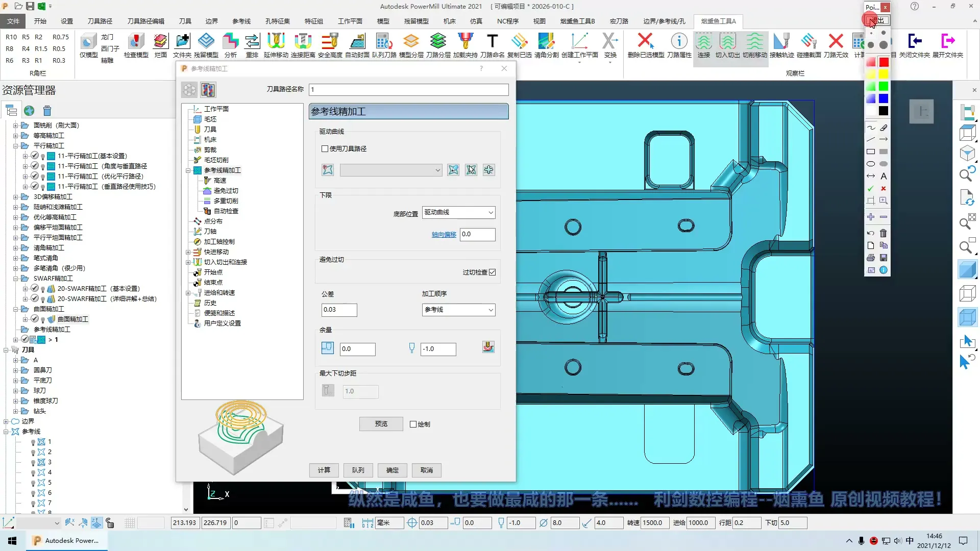Viewport: 980px width, 551px height.
Task: Open the 底部位置 驱动曲线 dropdown
Action: pos(458,212)
